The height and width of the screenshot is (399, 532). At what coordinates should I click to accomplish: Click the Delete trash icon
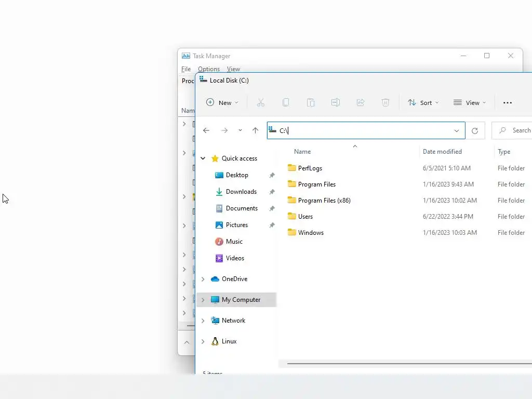click(x=385, y=102)
